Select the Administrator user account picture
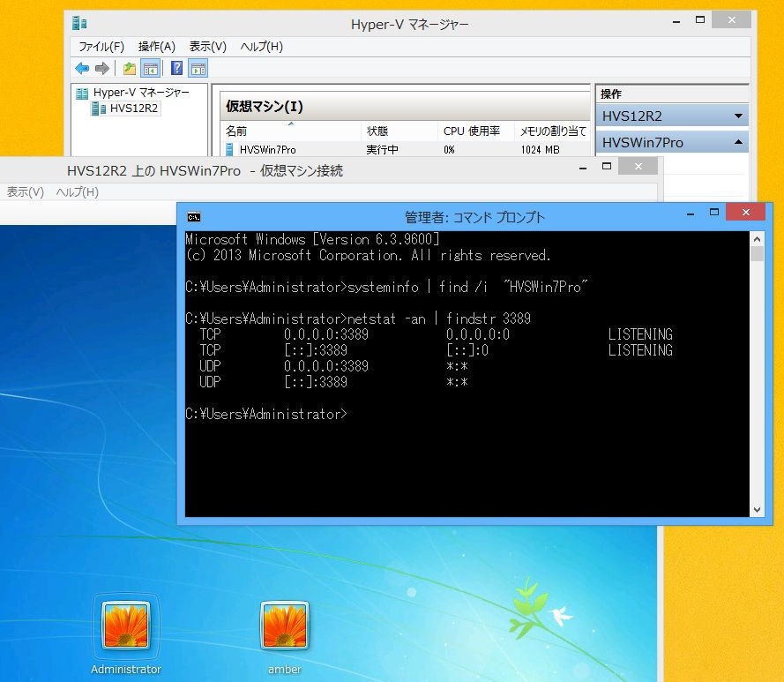The width and height of the screenshot is (784, 682). 126,626
